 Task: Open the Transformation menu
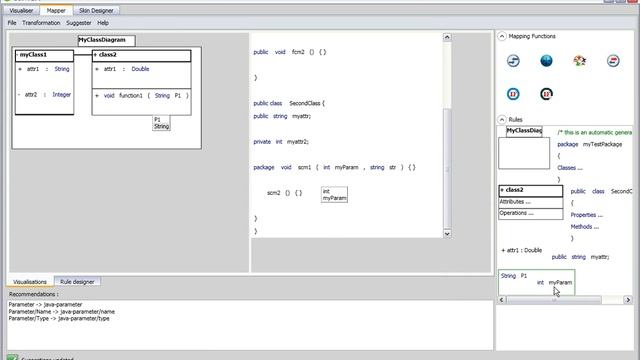pyautogui.click(x=41, y=23)
